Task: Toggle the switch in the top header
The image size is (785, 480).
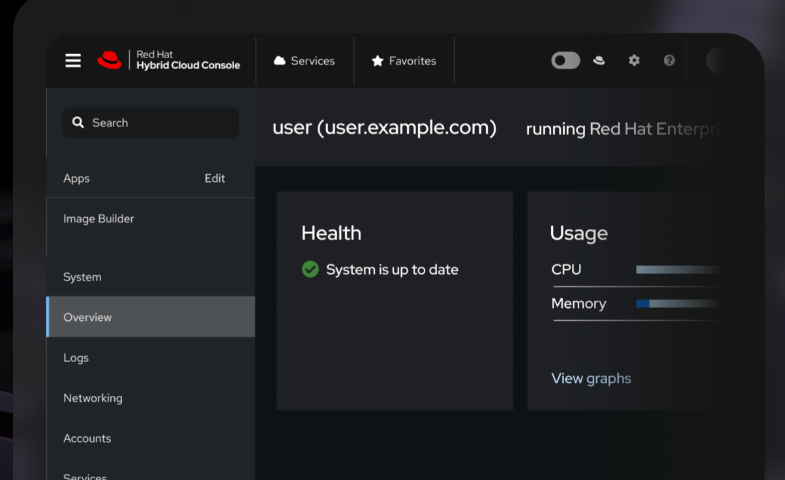Action: 565,61
